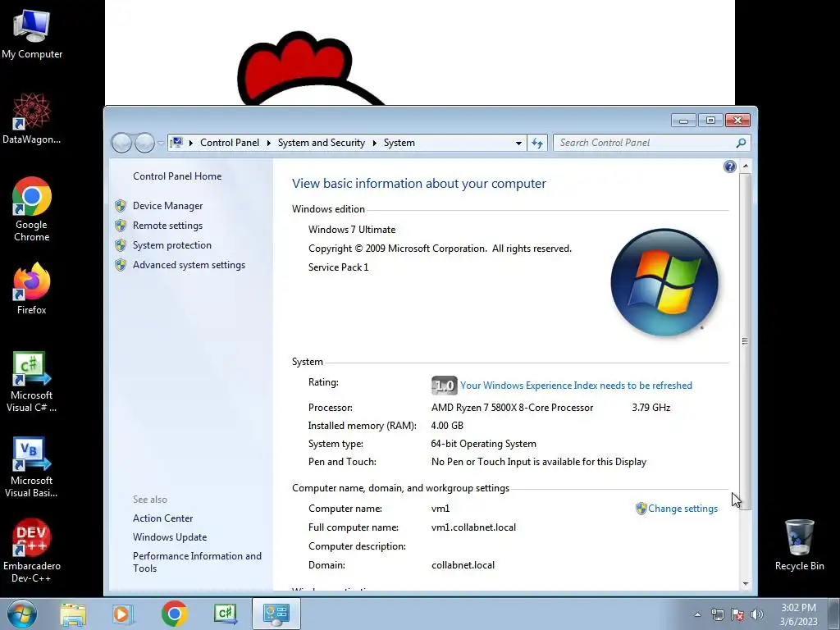Select the Microsoft Visual Basic desktop shortcut
This screenshot has height=630, width=840.
(32, 467)
